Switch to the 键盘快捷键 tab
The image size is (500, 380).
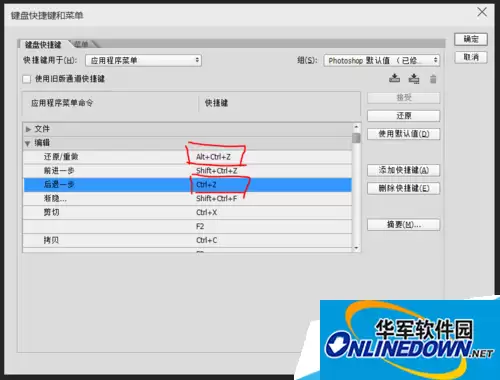pyautogui.click(x=43, y=45)
